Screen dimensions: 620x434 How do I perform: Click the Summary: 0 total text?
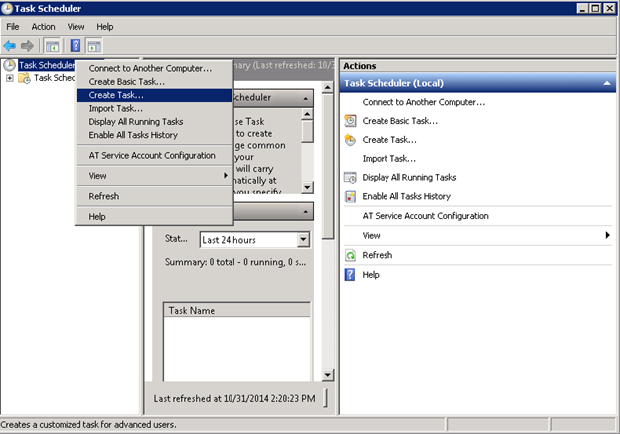(x=235, y=262)
